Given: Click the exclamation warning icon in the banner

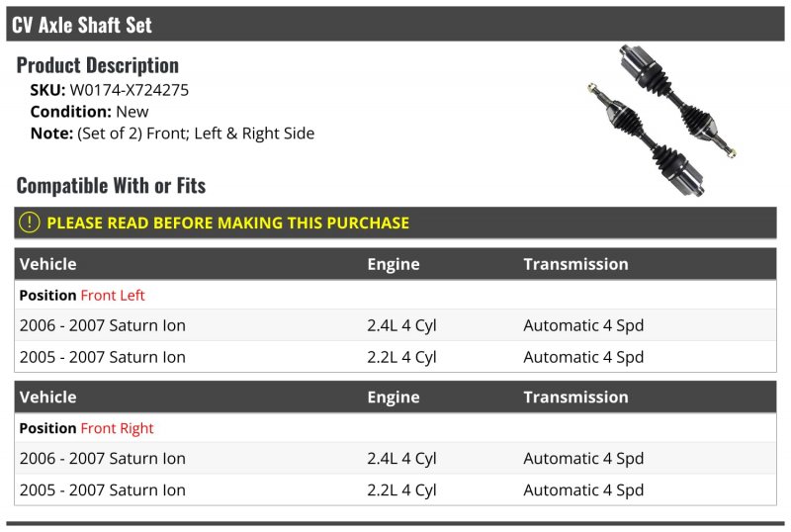Looking at the screenshot, I should (30, 222).
